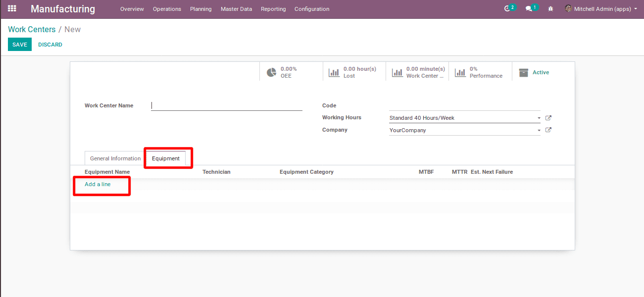
Task: Open the Operations menu
Action: point(167,9)
